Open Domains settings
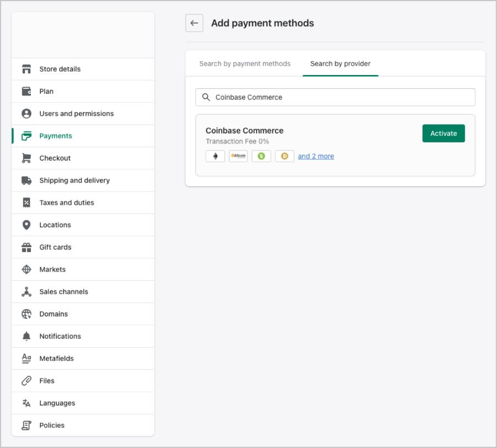Screen dimensions: 497x448 [83, 314]
